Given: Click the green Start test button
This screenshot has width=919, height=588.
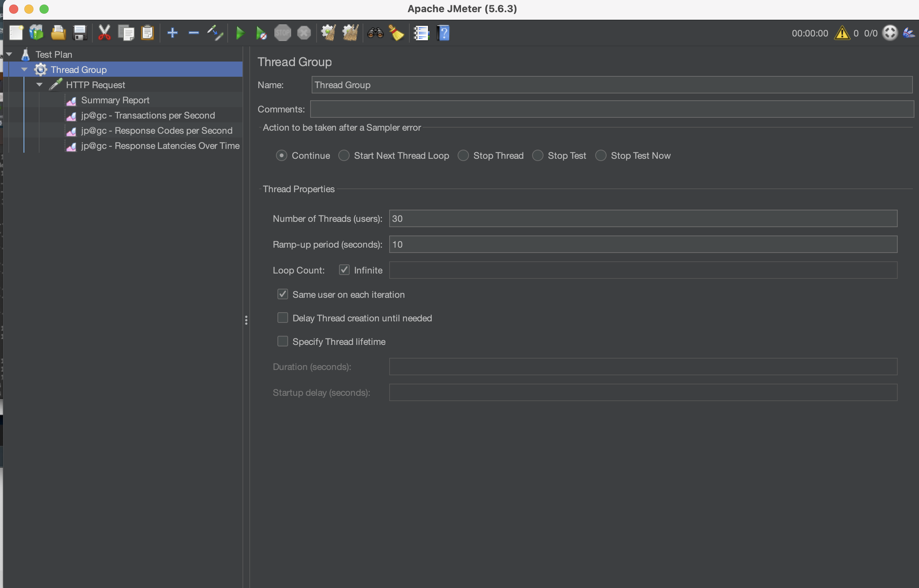Looking at the screenshot, I should [x=240, y=33].
